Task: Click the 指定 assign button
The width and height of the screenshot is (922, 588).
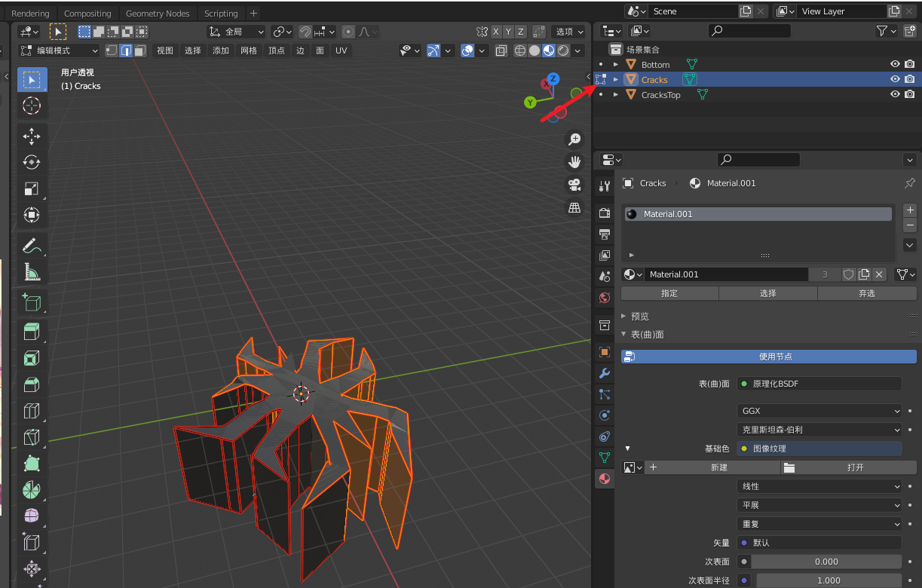Action: tap(669, 293)
